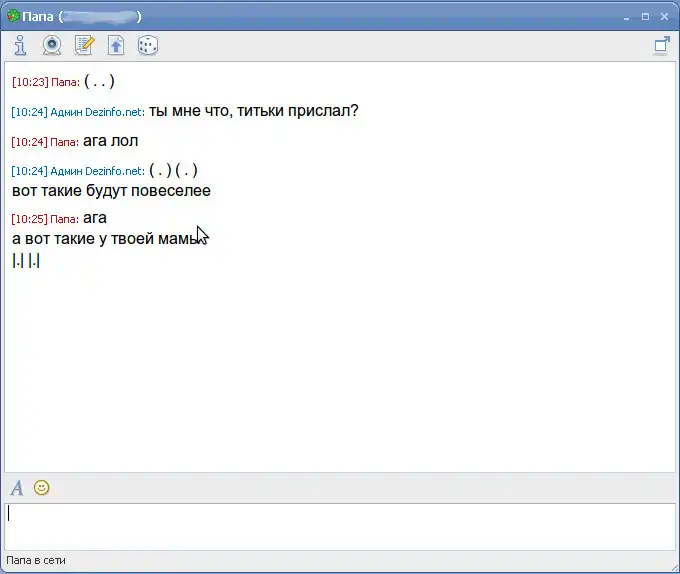Click the [10:23] Папа sender label
This screenshot has width=680, height=574.
coord(45,82)
